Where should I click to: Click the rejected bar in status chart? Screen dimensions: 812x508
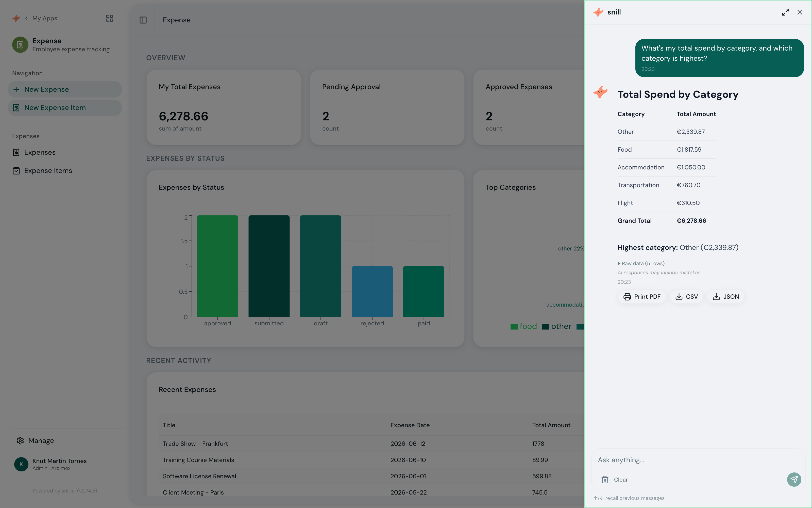pyautogui.click(x=372, y=292)
